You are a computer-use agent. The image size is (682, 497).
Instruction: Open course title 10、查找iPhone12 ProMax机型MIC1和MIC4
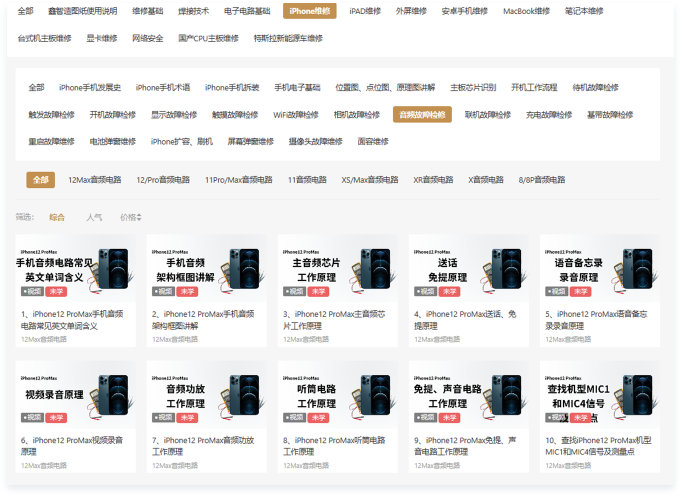[x=598, y=446]
